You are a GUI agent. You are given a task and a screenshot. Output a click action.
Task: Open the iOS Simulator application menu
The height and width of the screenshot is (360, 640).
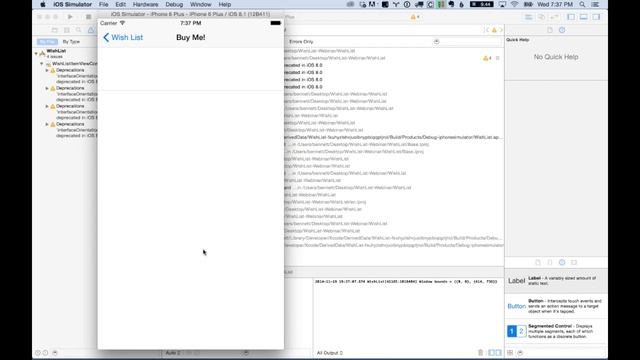click(73, 4)
